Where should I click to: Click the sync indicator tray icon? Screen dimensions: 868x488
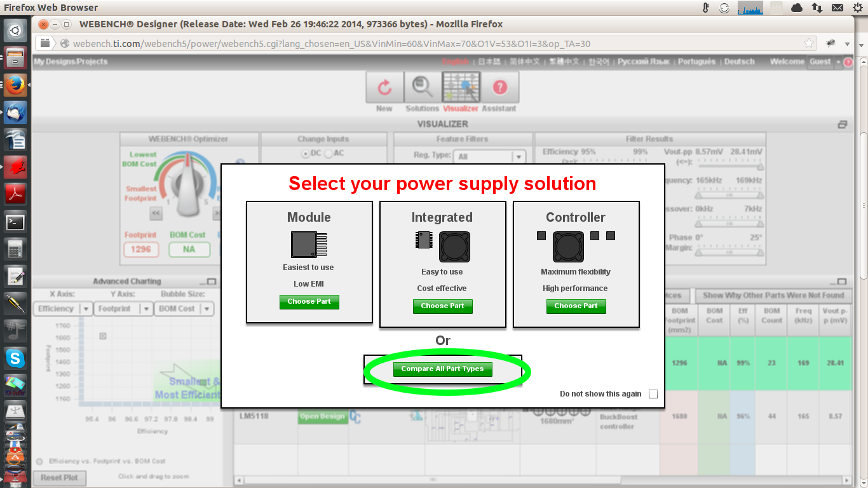tap(724, 8)
